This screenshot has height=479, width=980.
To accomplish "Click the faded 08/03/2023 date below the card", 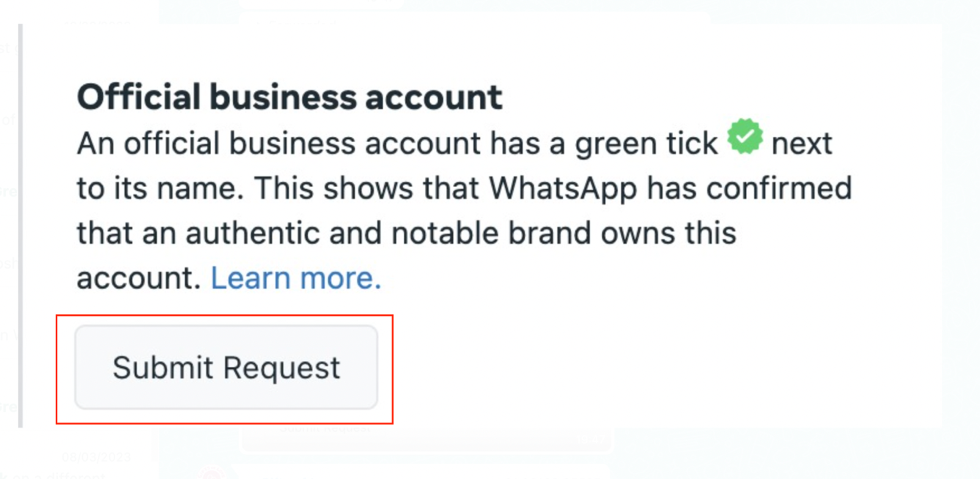I will pos(96,457).
